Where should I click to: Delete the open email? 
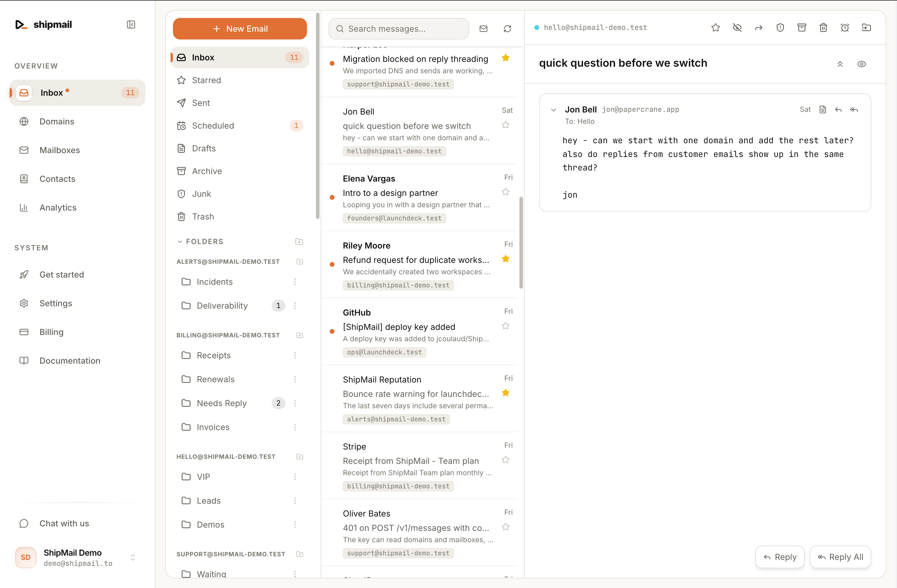(823, 28)
